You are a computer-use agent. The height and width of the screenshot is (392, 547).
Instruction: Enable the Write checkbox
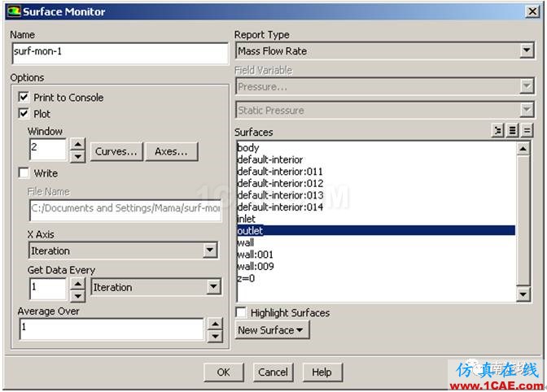click(x=24, y=173)
